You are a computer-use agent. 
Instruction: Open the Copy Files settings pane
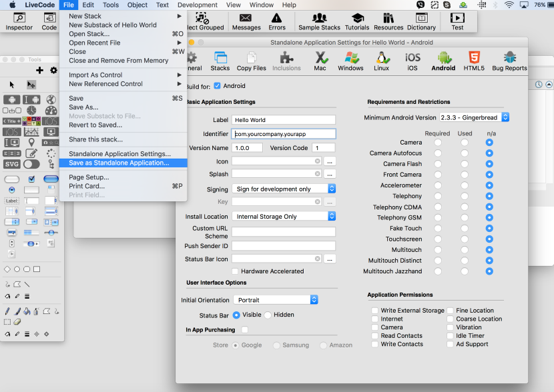click(x=251, y=61)
